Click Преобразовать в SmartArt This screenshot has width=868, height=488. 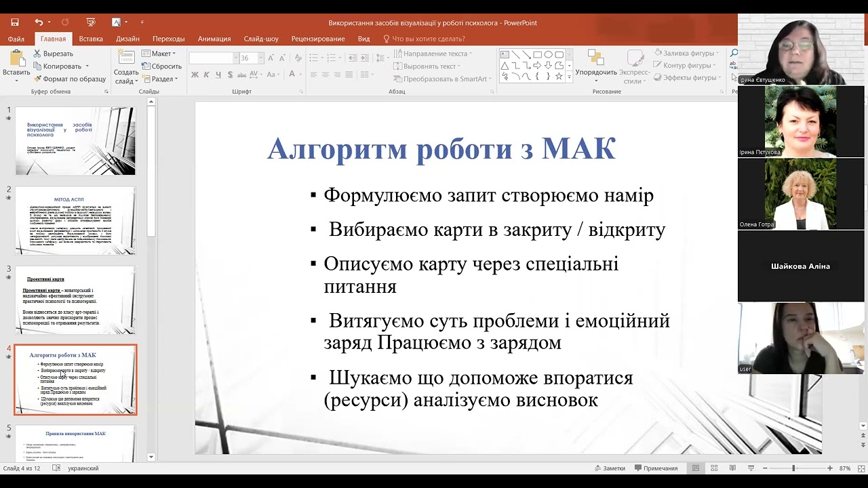click(x=443, y=79)
